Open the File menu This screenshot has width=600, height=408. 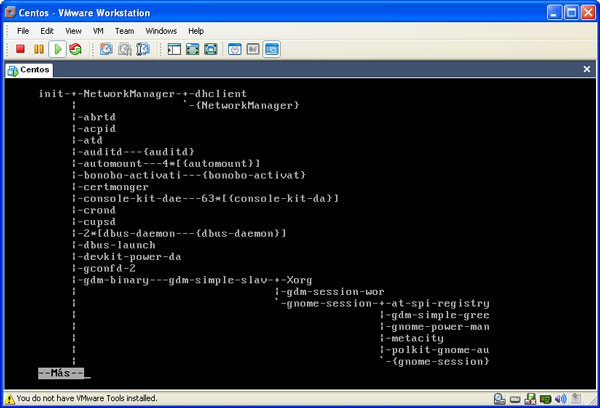pyautogui.click(x=23, y=31)
